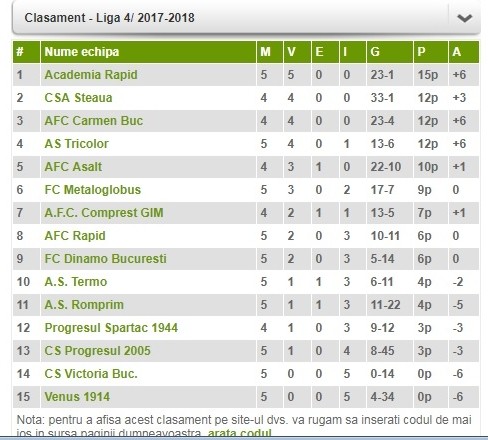
Task: Expand the Clasament dropdown chevron
Action: tap(464, 18)
